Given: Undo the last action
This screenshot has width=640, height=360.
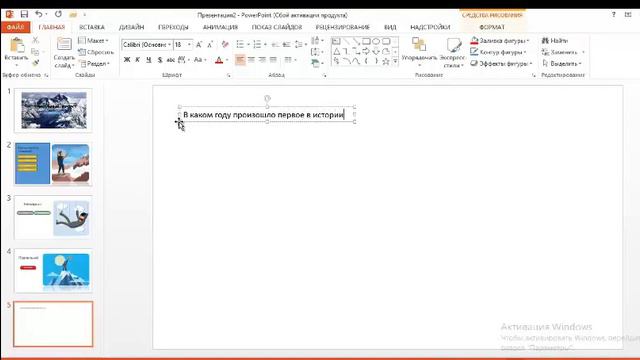Looking at the screenshot, I should point(39,14).
